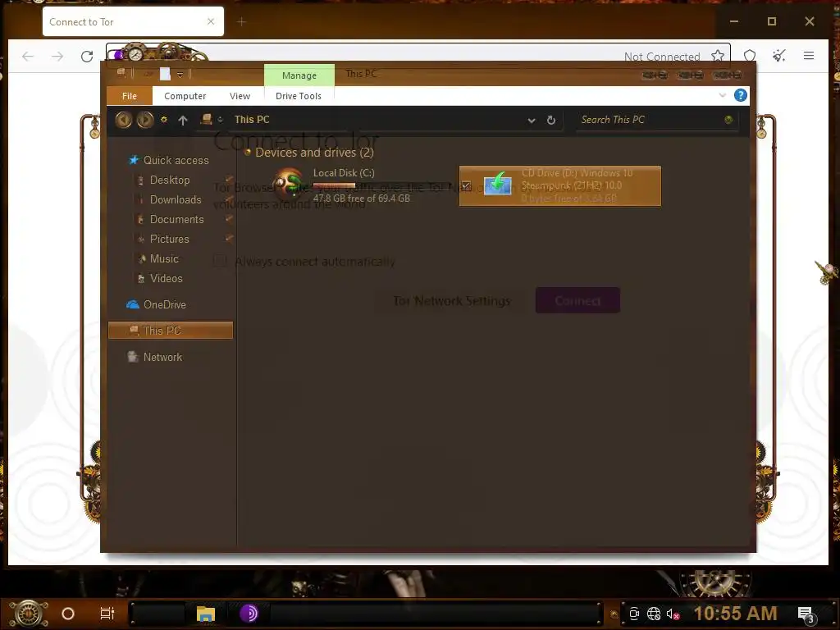Go back in Tor Browser window
840x630 pixels.
click(28, 57)
